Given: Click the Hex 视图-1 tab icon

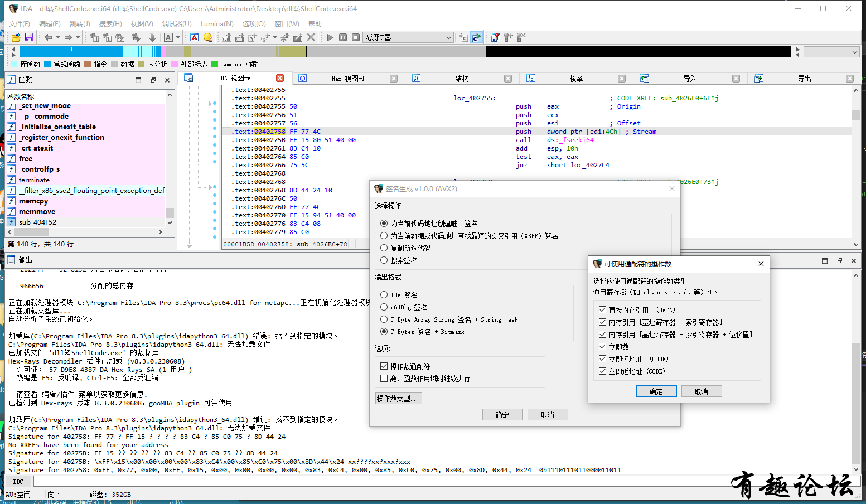Looking at the screenshot, I should (302, 78).
